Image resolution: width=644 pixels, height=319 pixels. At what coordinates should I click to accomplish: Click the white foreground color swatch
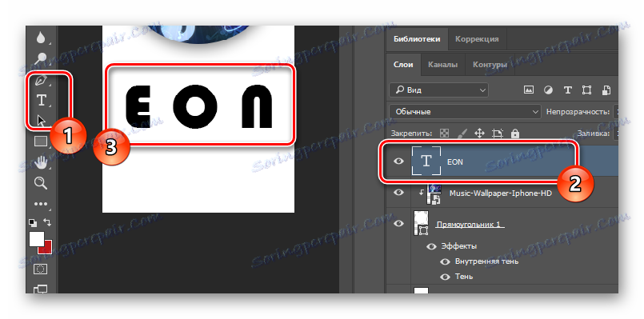pyautogui.click(x=37, y=239)
